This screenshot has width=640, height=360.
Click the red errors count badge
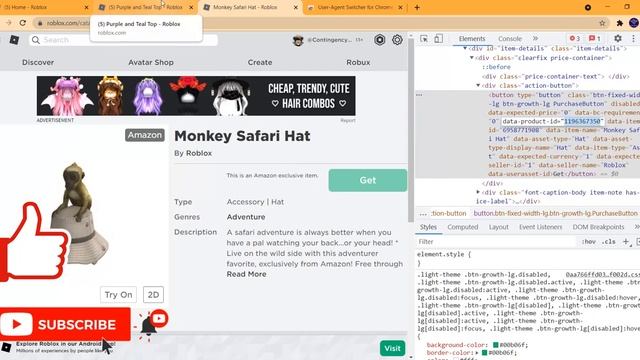pyautogui.click(x=575, y=38)
